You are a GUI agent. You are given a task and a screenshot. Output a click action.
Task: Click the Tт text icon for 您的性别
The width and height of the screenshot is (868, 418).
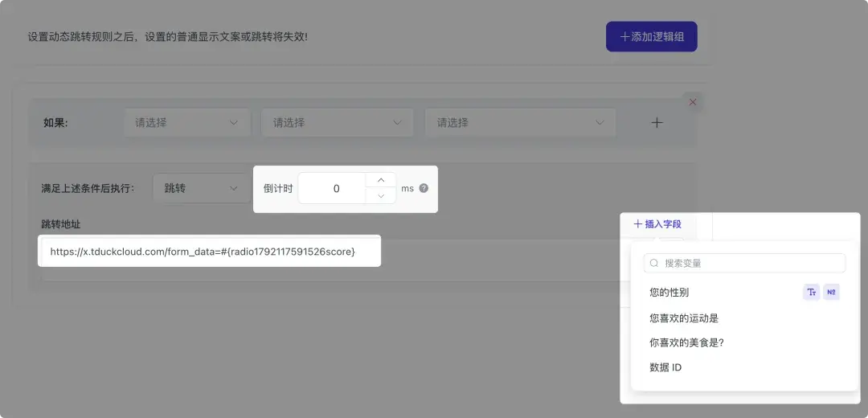[812, 293]
